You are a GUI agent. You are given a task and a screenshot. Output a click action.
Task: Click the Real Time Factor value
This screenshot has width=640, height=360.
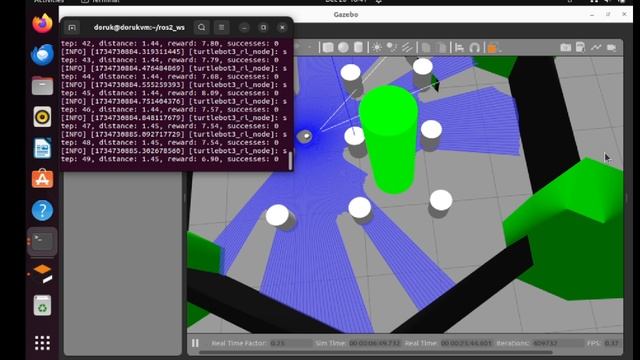coord(278,343)
